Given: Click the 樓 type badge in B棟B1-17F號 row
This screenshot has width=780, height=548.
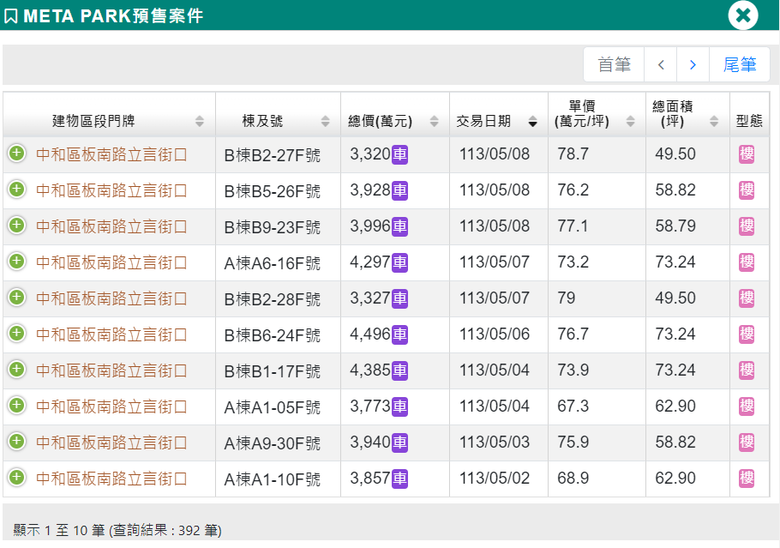Looking at the screenshot, I should click(x=746, y=371).
